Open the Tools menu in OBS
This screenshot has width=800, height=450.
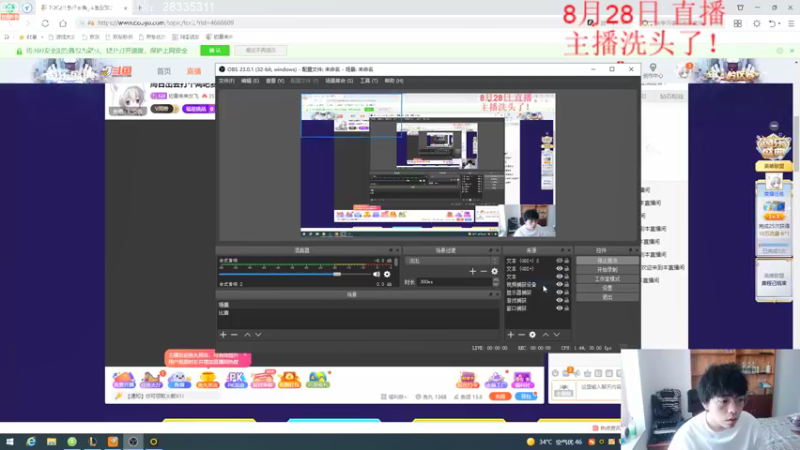(369, 81)
